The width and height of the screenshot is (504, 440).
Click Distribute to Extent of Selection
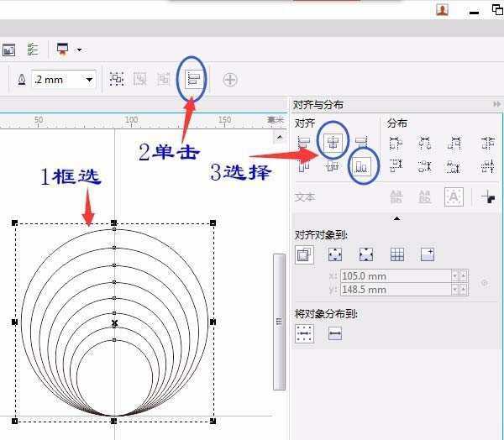(304, 334)
